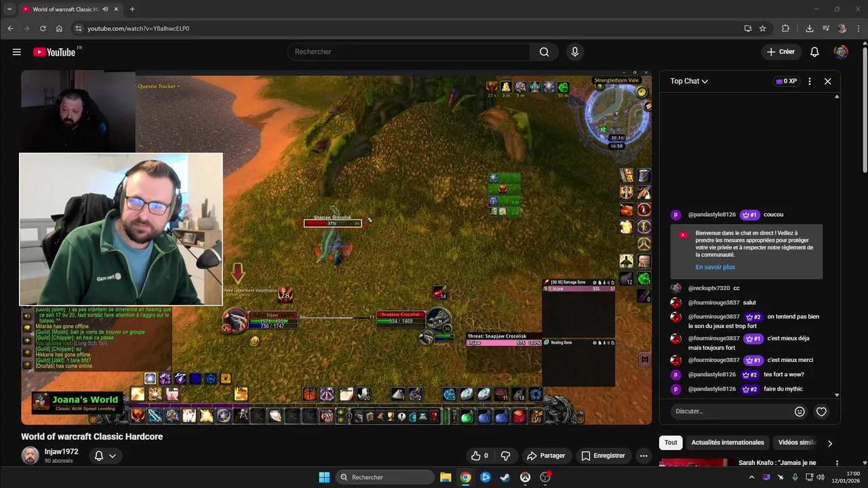Click the Enregistrer button
868x488 pixels.
pos(604,456)
